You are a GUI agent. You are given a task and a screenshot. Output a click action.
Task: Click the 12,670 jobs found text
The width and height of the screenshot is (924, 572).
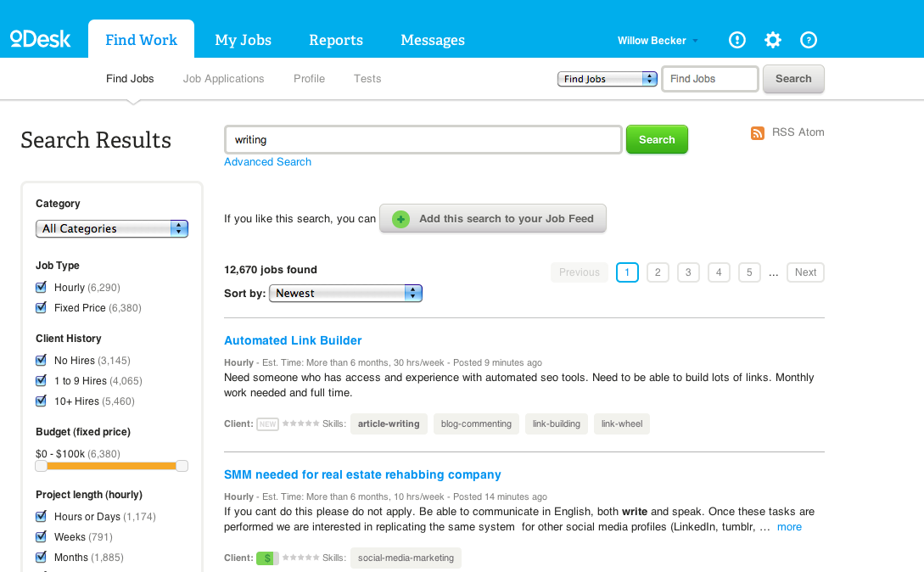coord(271,270)
